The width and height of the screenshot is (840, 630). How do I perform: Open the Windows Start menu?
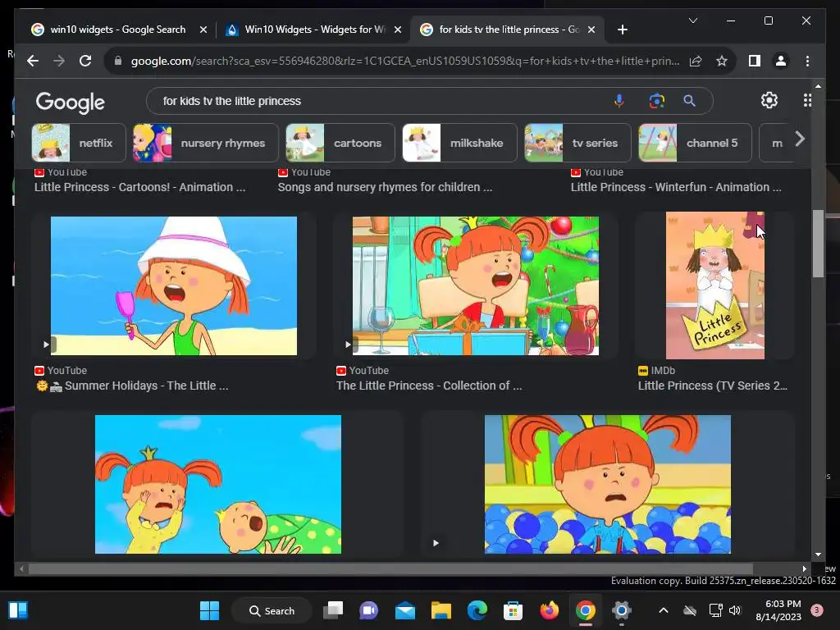point(209,610)
